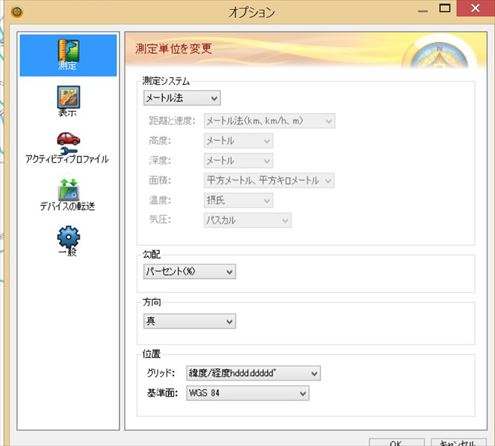This screenshot has height=446, width=495.
Task: Click the 面積 平方メートル dropdown
Action: click(x=269, y=180)
